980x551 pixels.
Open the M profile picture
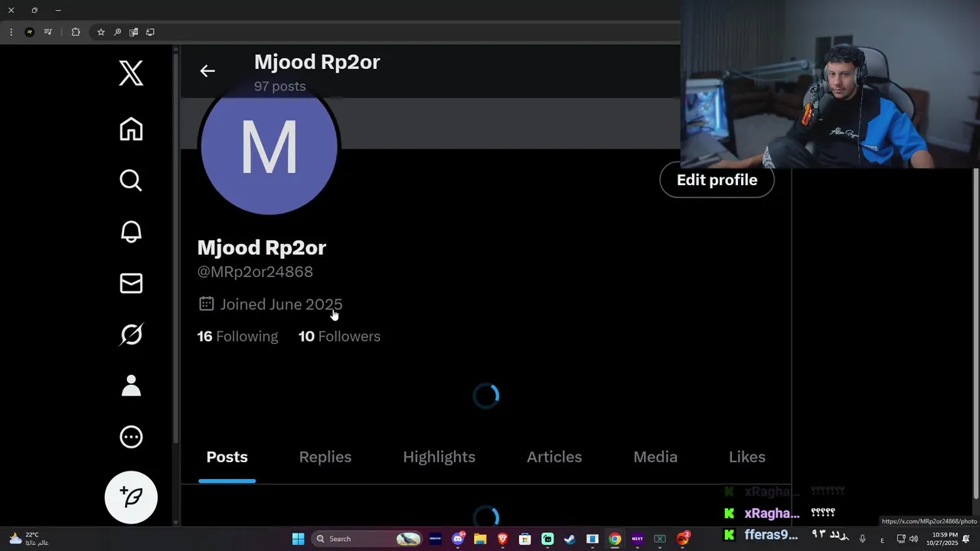point(269,147)
